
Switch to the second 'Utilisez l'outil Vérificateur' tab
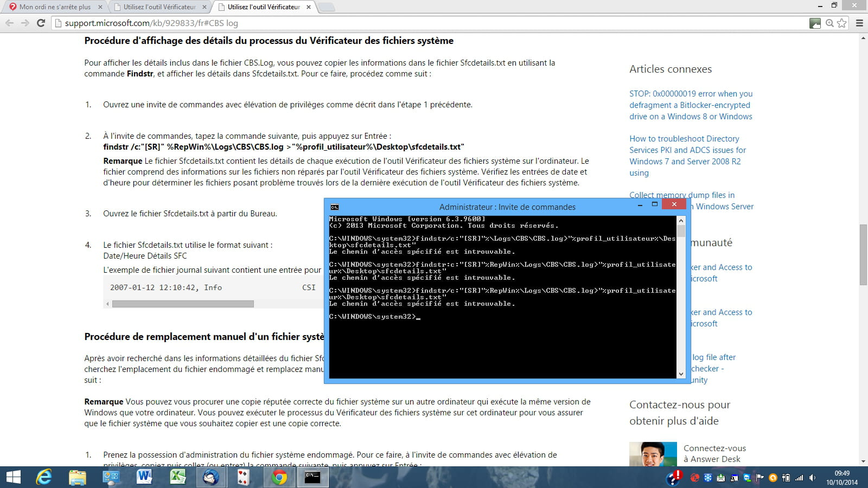(160, 7)
